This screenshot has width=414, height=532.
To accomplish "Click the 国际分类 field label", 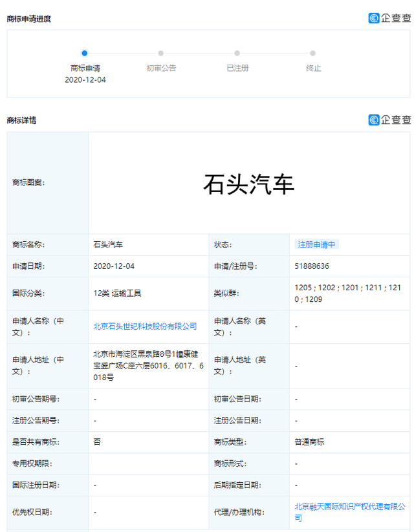I will 28,293.
